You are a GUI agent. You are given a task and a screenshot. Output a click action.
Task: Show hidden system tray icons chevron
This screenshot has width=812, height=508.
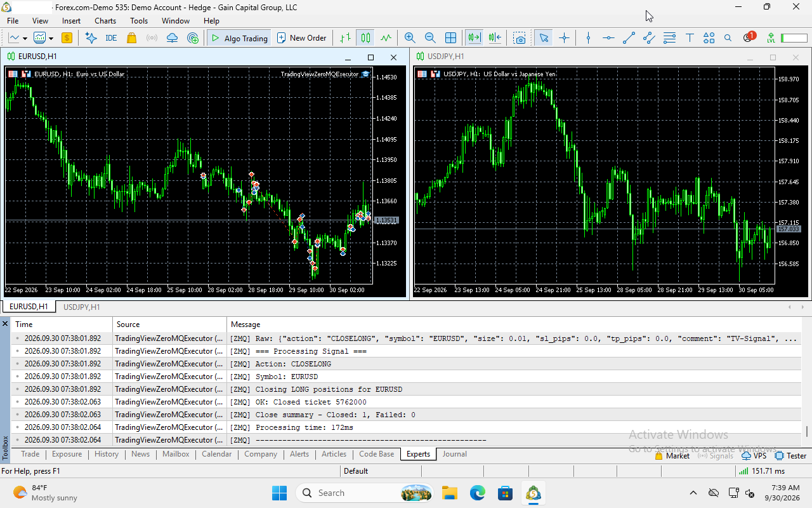(x=693, y=493)
